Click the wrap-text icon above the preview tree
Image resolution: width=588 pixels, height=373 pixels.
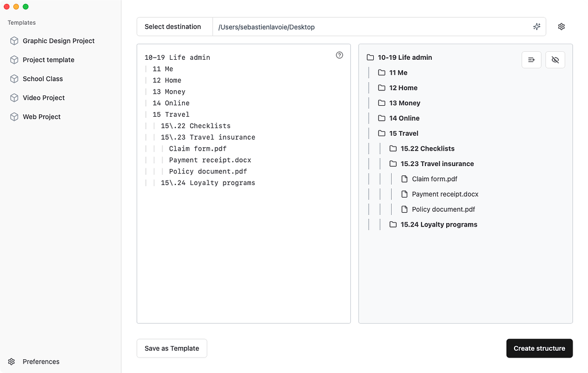coord(531,59)
